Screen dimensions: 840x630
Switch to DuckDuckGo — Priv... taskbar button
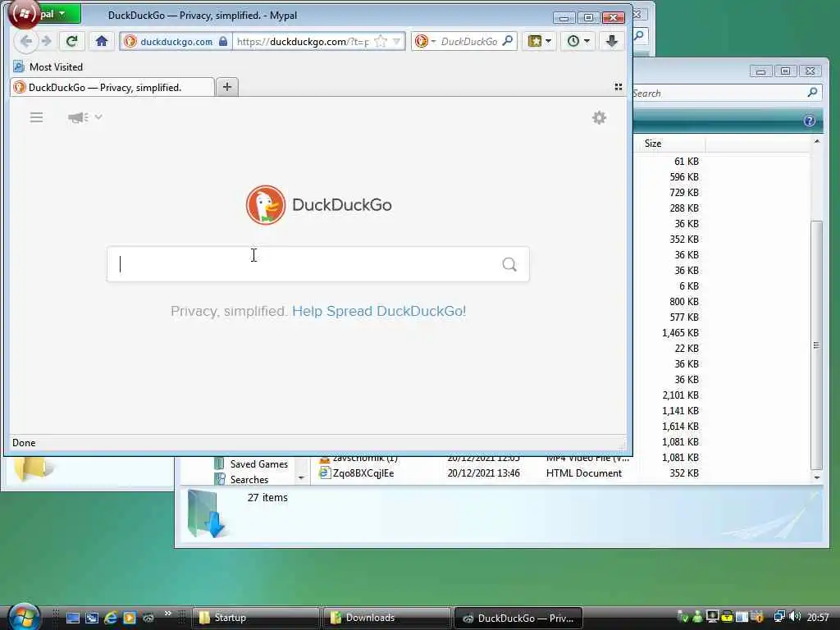(x=518, y=618)
